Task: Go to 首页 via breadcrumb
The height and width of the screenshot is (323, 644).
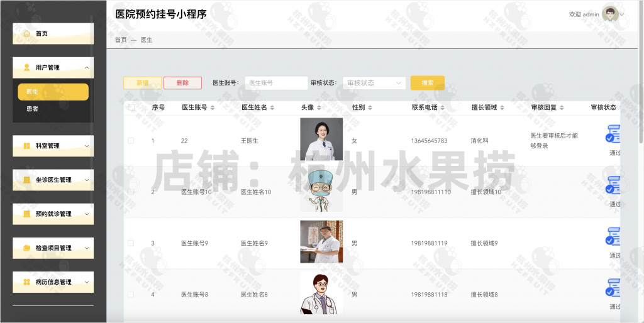Action: click(121, 40)
